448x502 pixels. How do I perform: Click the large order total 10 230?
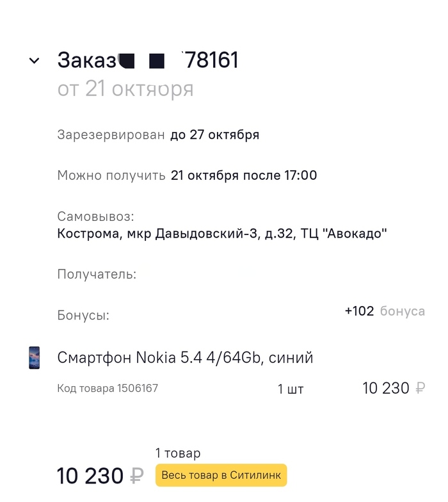[90, 476]
